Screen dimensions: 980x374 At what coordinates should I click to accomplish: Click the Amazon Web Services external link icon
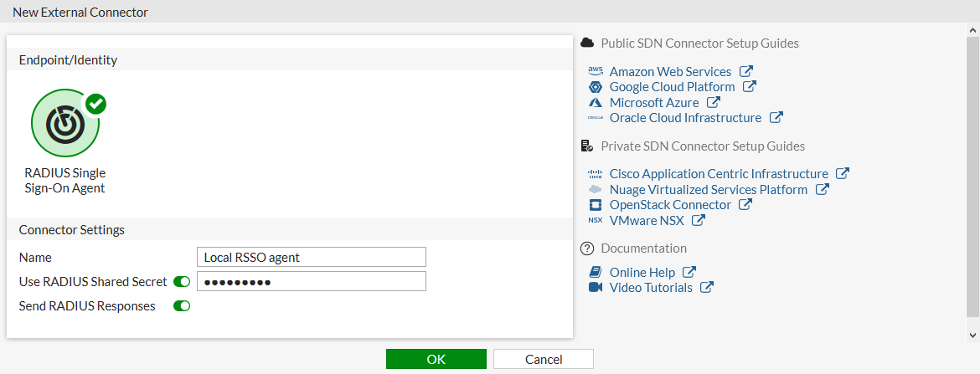click(x=746, y=72)
